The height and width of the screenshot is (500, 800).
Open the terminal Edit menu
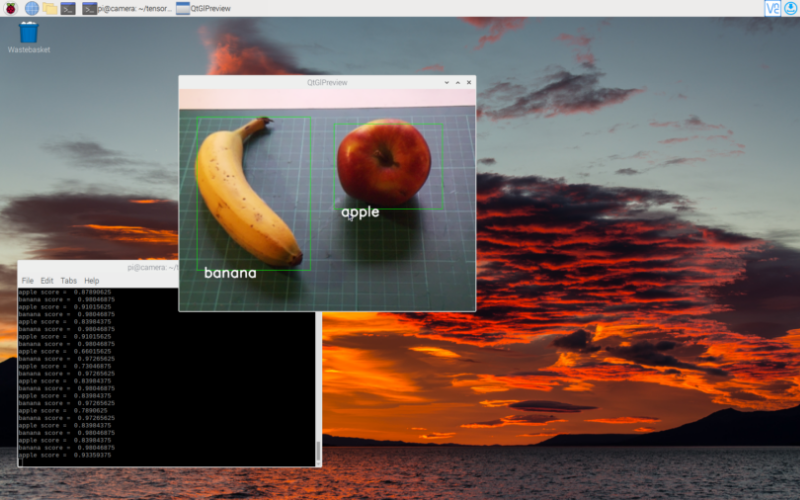tap(47, 281)
